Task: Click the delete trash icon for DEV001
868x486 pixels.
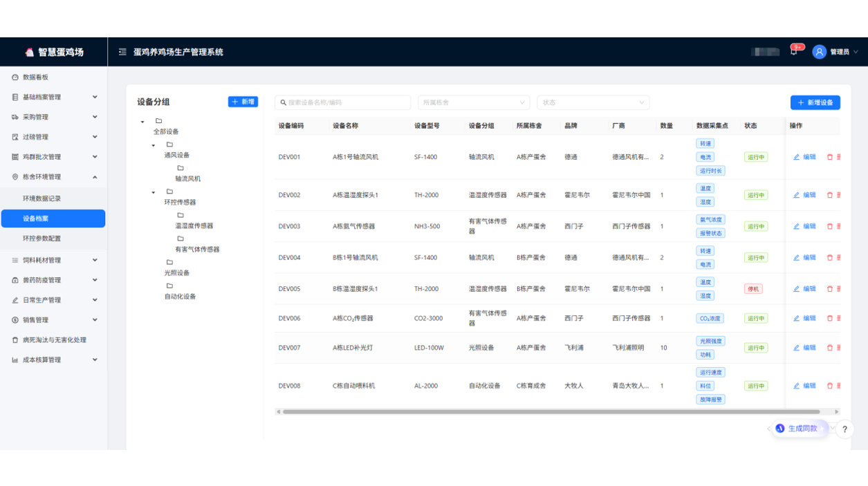Action: point(830,157)
